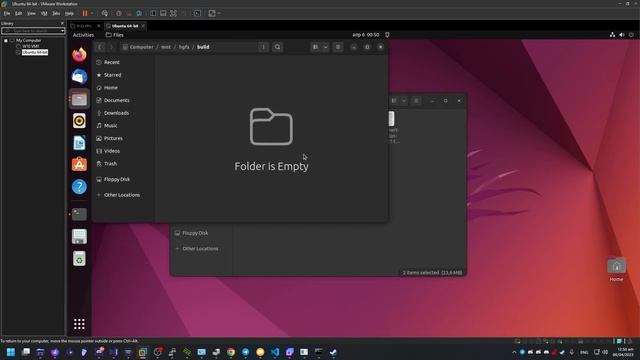640x360 pixels.
Task: Click the search icon in Files header
Action: (278, 47)
